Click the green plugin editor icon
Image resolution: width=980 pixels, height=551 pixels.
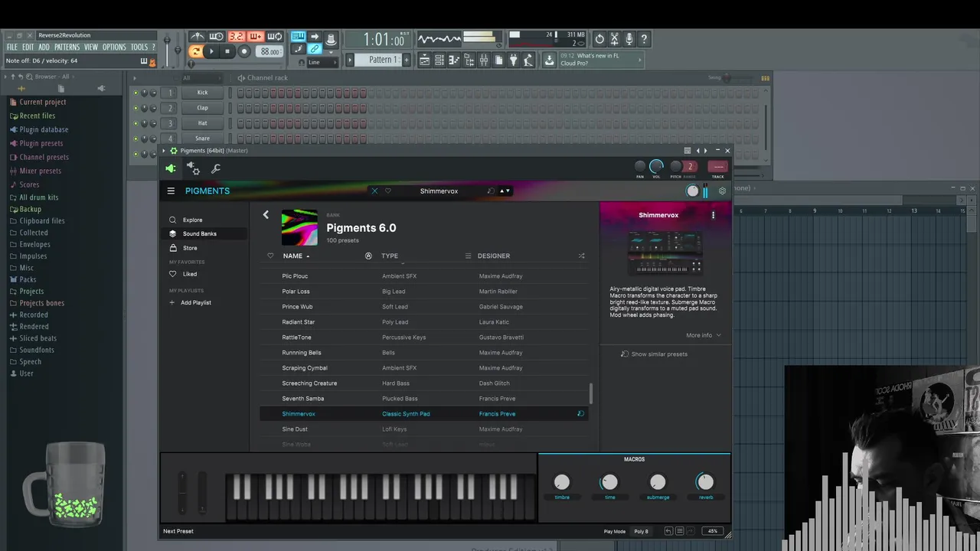pos(171,168)
